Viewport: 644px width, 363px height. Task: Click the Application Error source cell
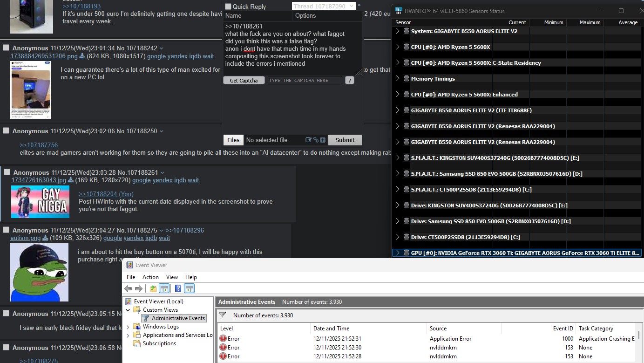pyautogui.click(x=451, y=339)
